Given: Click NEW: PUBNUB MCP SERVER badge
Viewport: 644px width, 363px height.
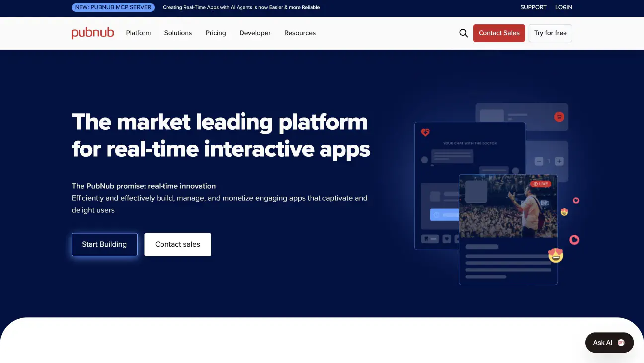Looking at the screenshot, I should coord(113,7).
